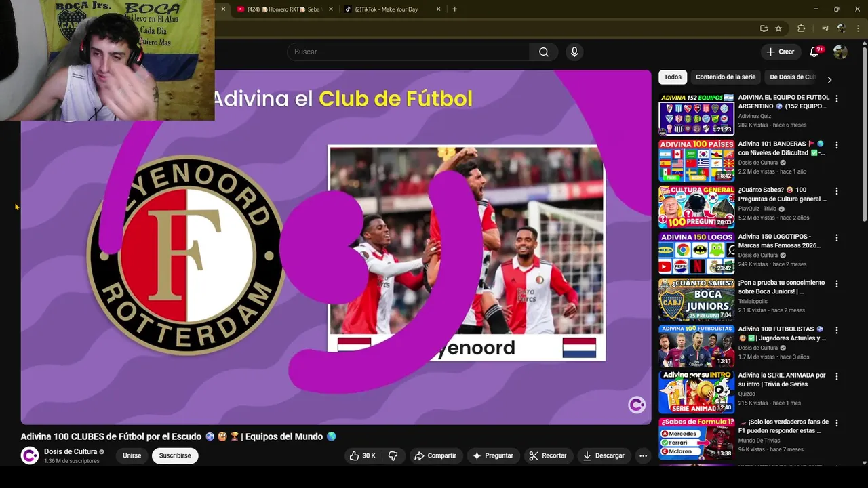Open media controls icon in Chrome toolbar
Screen dimensions: 868x488
[x=825, y=28]
